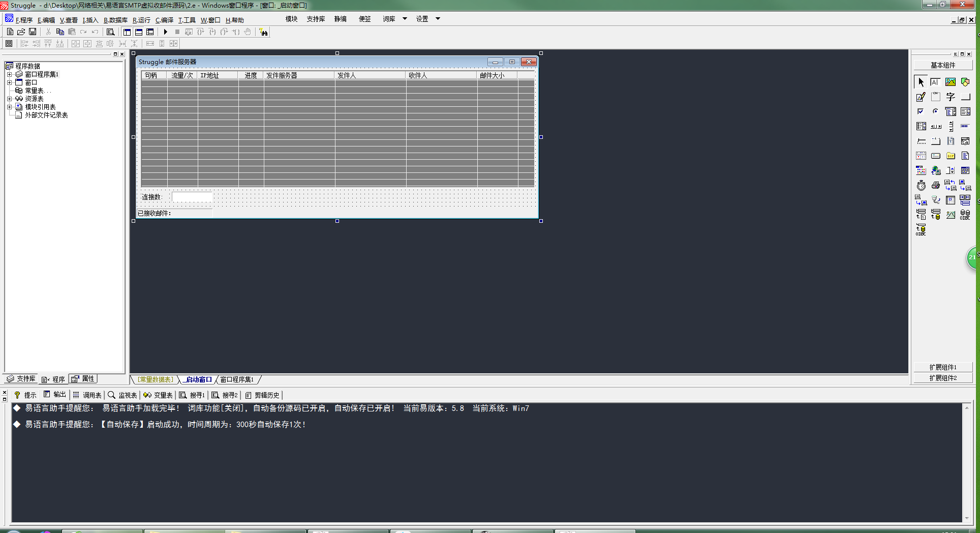Select the checkbox component in the toolbox
Screen dimensions: 980x533
click(921, 111)
